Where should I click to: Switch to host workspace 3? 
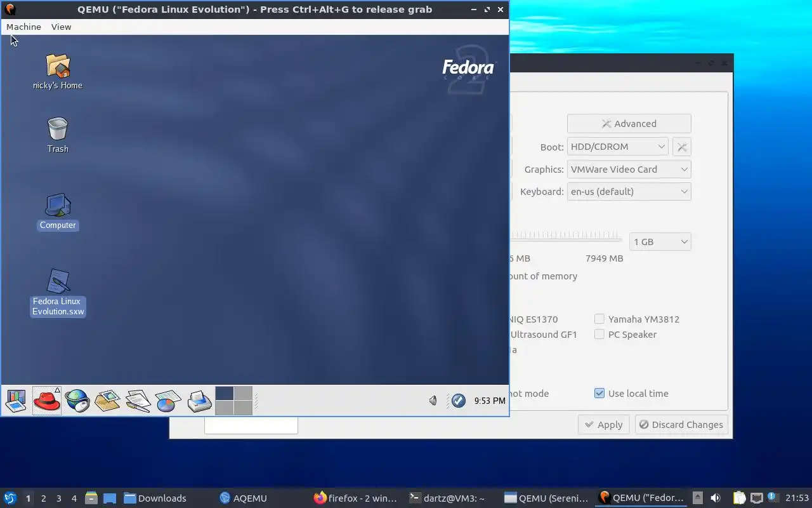coord(58,498)
